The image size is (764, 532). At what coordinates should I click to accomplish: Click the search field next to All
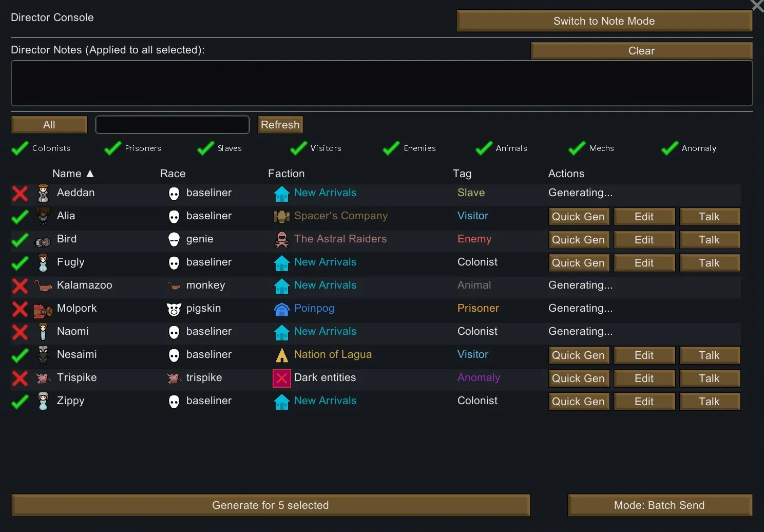pyautogui.click(x=172, y=125)
